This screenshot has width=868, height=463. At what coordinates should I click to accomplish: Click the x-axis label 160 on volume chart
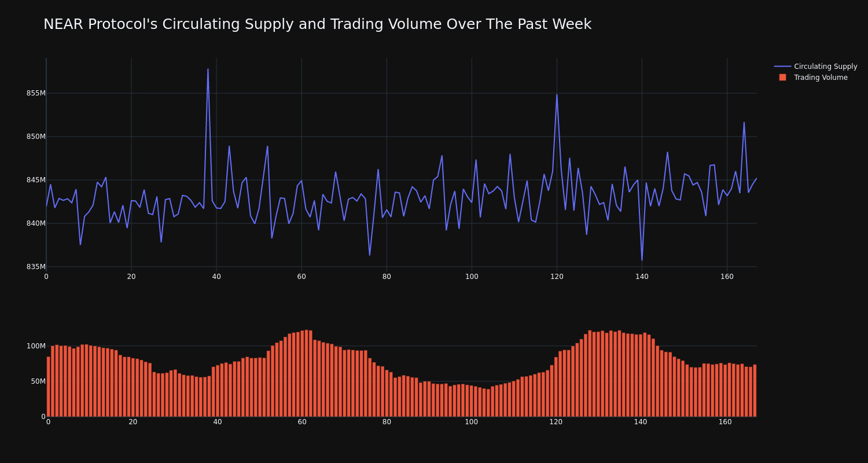725,422
